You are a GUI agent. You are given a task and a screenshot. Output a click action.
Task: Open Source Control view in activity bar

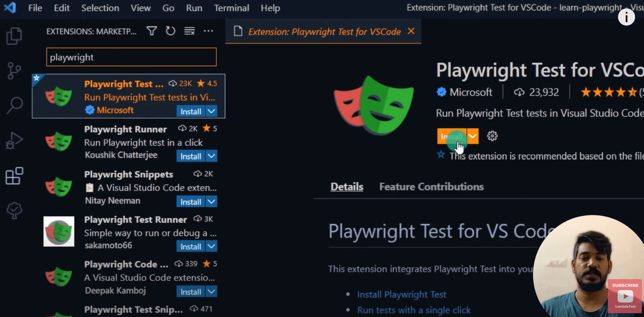(14, 71)
